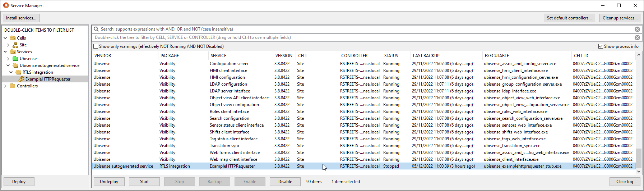644x191 pixels.
Task: Sort by VENDOR column header
Action: [125, 56]
